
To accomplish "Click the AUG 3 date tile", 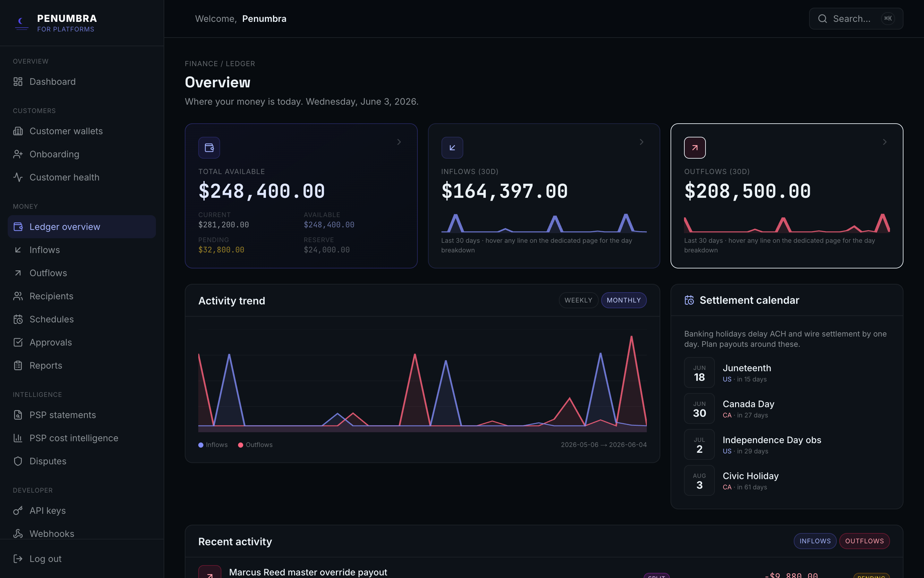I will (x=699, y=480).
